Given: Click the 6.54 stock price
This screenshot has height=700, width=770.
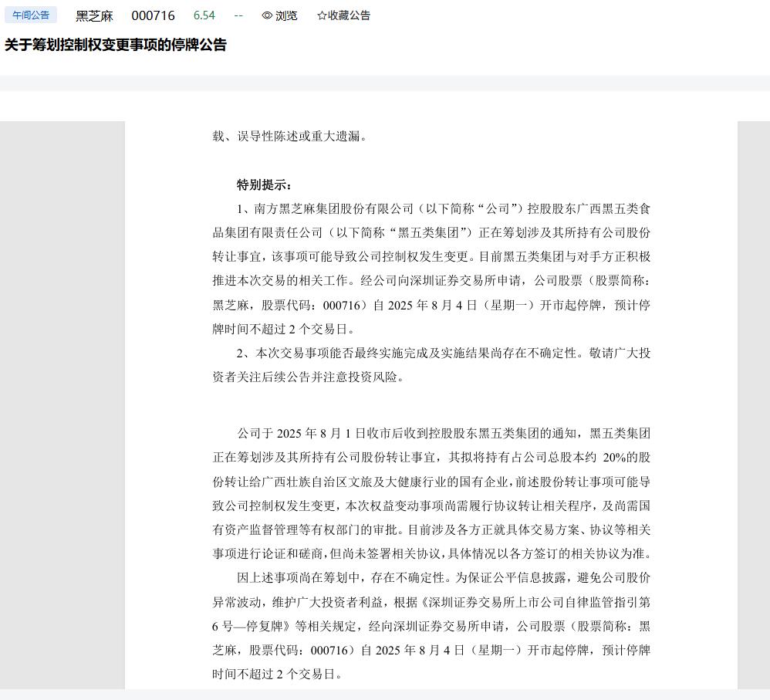Looking at the screenshot, I should click(204, 15).
